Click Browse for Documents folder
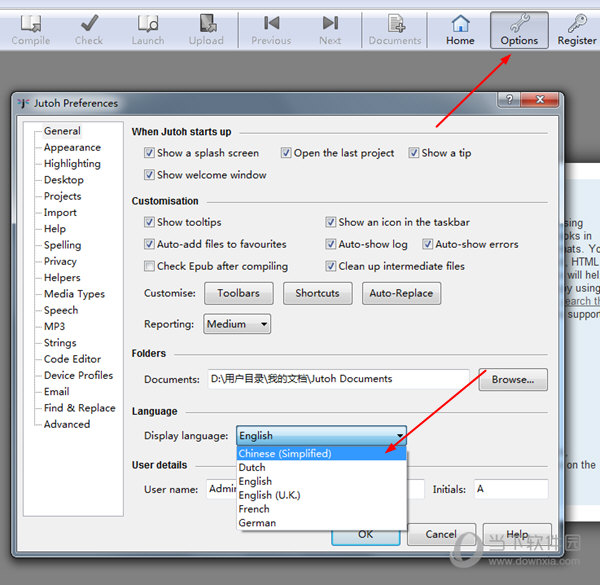 (x=513, y=380)
